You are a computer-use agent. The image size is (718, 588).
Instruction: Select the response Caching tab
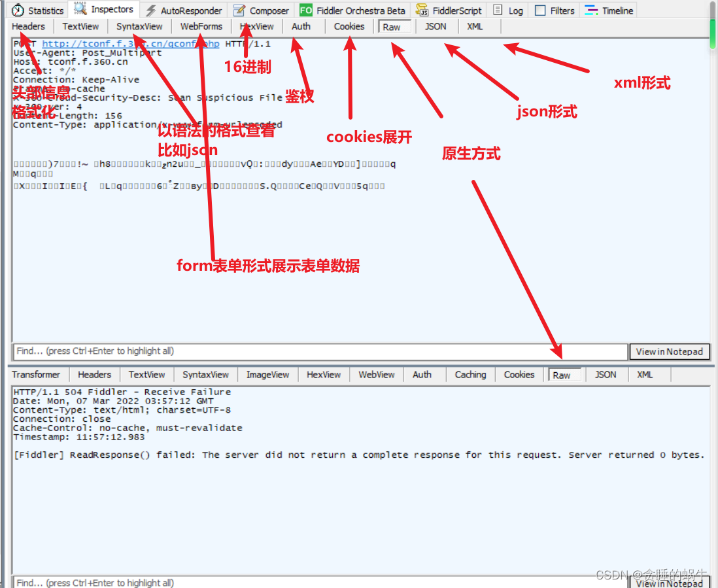pyautogui.click(x=470, y=375)
